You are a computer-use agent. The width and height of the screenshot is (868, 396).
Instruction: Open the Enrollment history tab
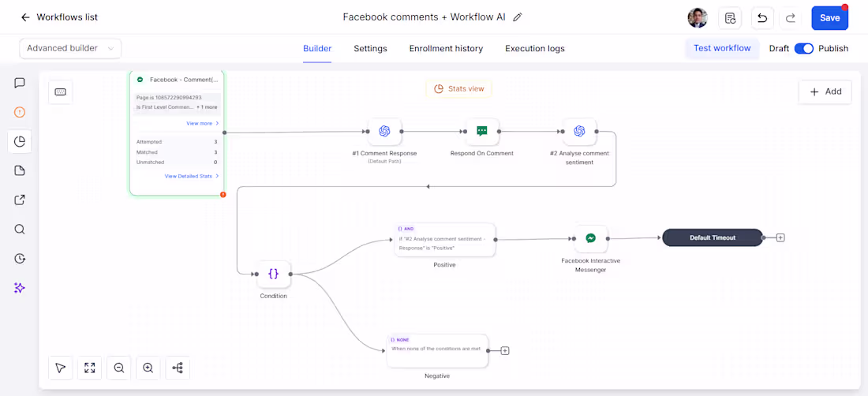(446, 49)
